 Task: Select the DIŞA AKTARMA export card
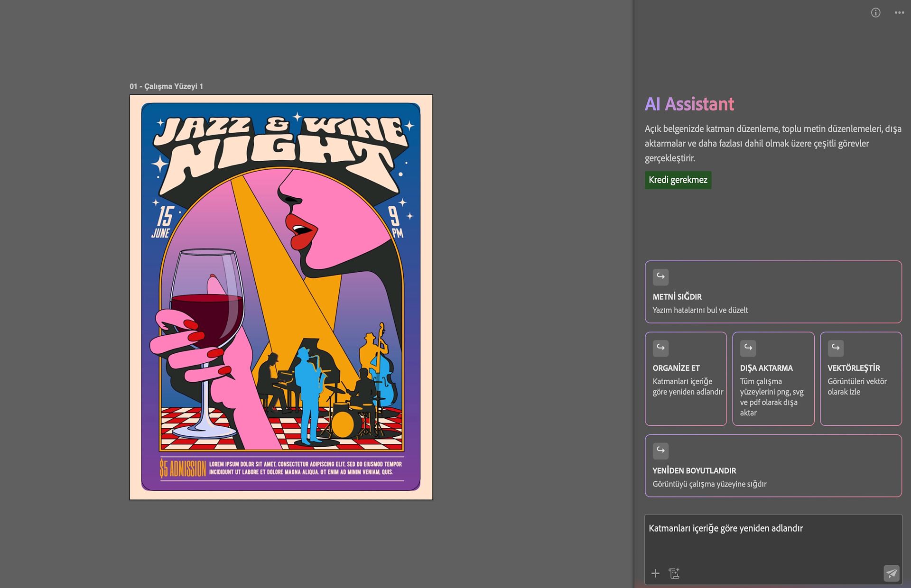click(x=773, y=378)
